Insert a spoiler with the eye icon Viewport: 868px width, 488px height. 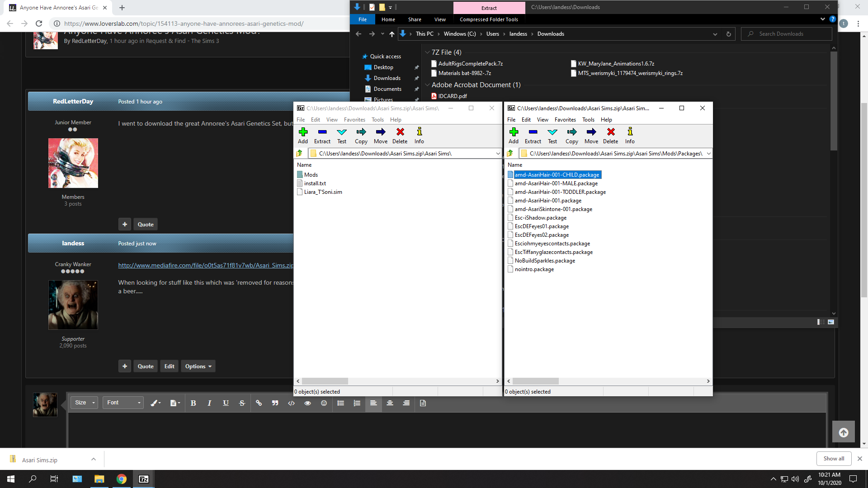307,403
